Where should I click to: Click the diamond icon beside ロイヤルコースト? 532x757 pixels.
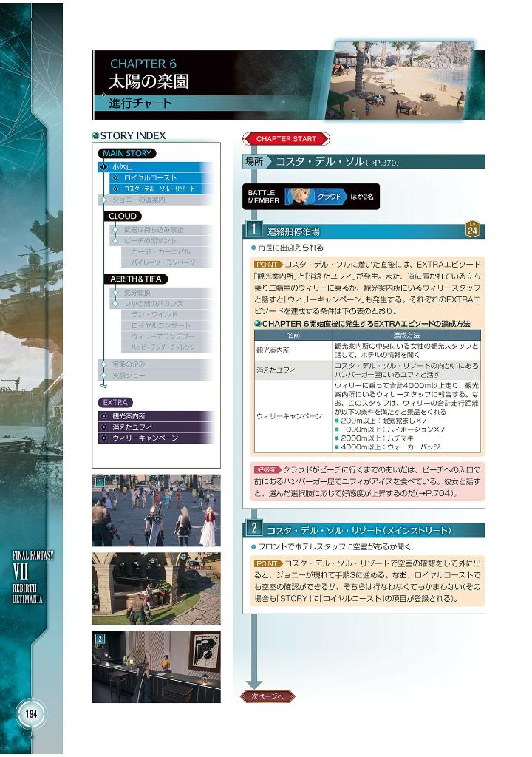coord(115,178)
